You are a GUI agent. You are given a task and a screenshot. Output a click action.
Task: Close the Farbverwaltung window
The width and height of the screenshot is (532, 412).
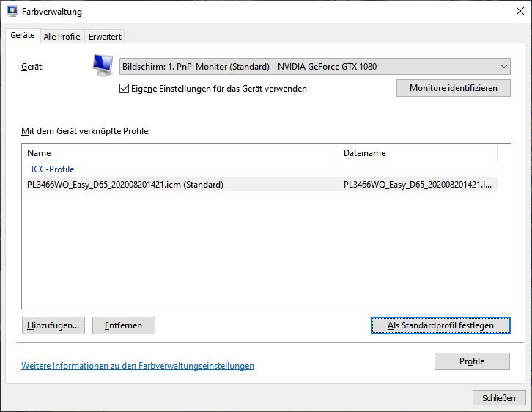[520, 11]
